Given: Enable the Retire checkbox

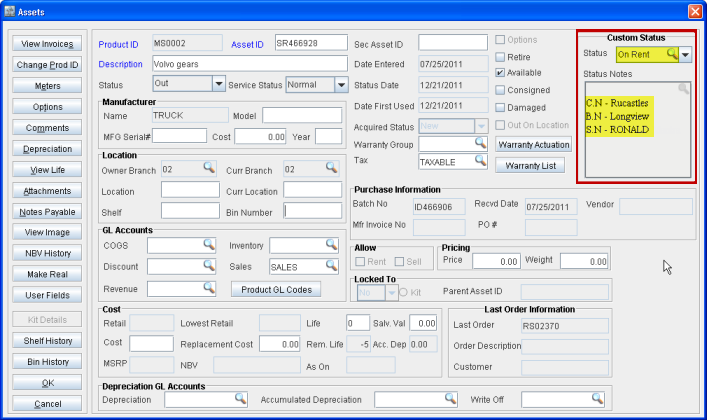Looking at the screenshot, I should pyautogui.click(x=500, y=57).
